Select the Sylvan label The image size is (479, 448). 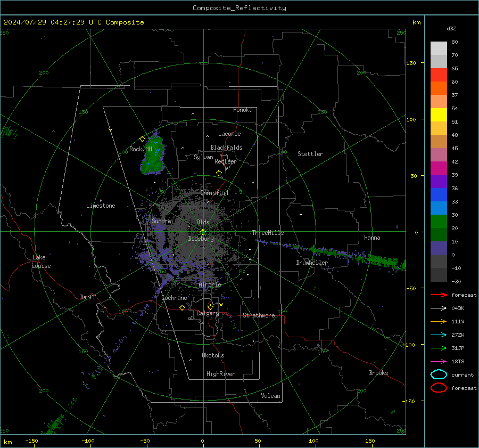coord(203,157)
